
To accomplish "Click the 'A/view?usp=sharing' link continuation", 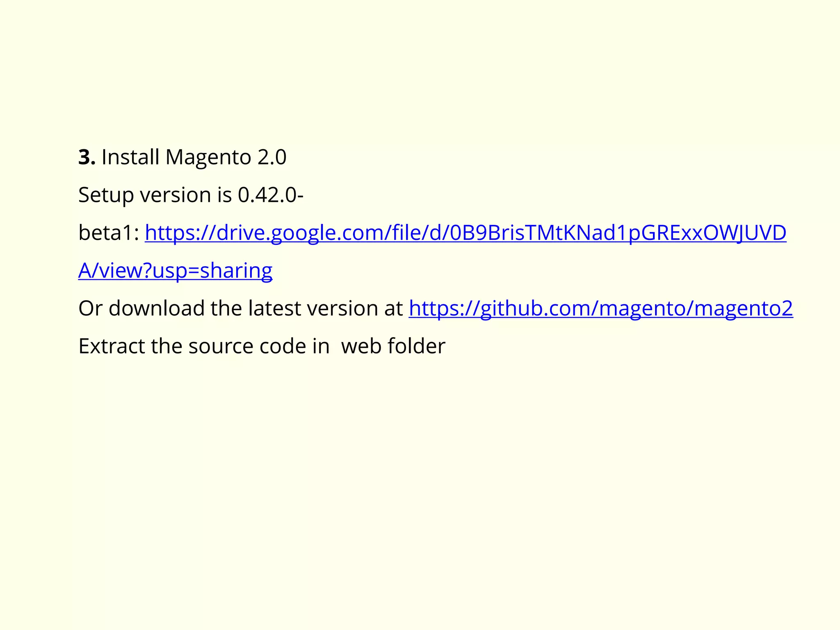I will point(175,271).
